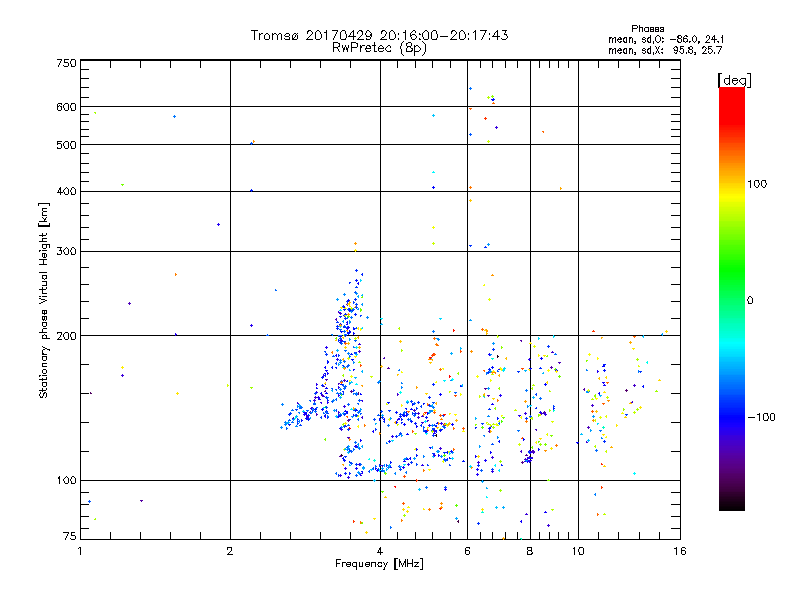Click the y-axis tick label '400'

[66, 191]
